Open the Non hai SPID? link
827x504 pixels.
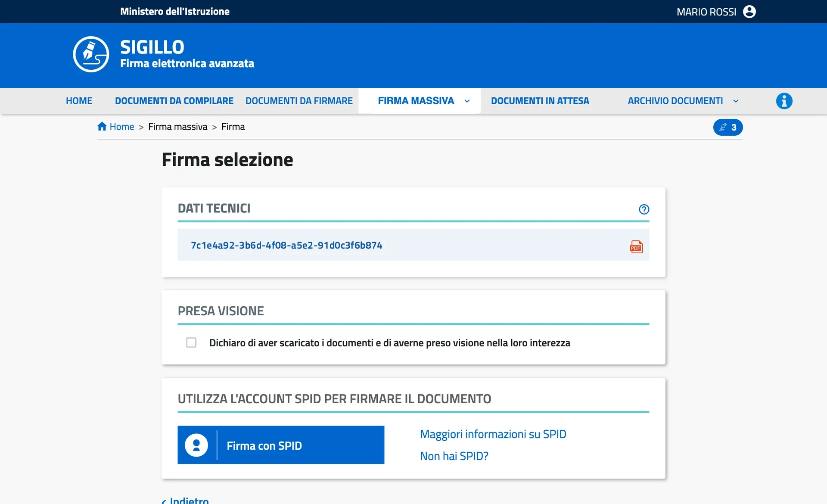[454, 456]
